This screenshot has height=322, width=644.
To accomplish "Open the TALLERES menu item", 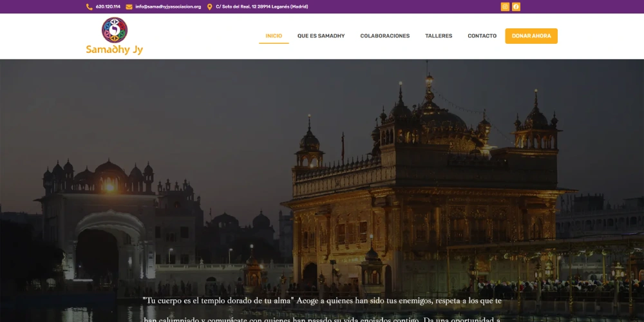I will point(439,36).
